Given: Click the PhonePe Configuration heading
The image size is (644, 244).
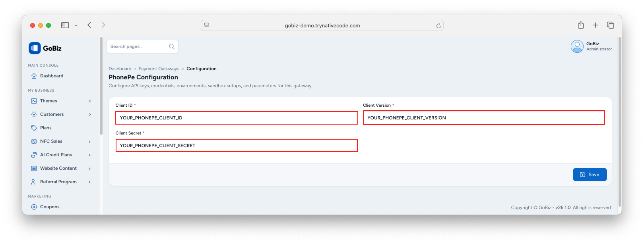Looking at the screenshot, I should click(x=144, y=77).
